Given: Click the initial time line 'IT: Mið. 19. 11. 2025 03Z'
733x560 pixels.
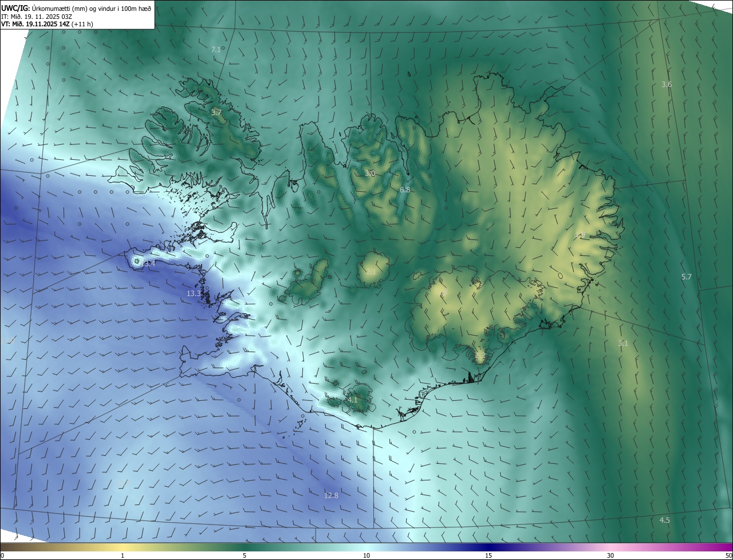Looking at the screenshot, I should tap(37, 17).
